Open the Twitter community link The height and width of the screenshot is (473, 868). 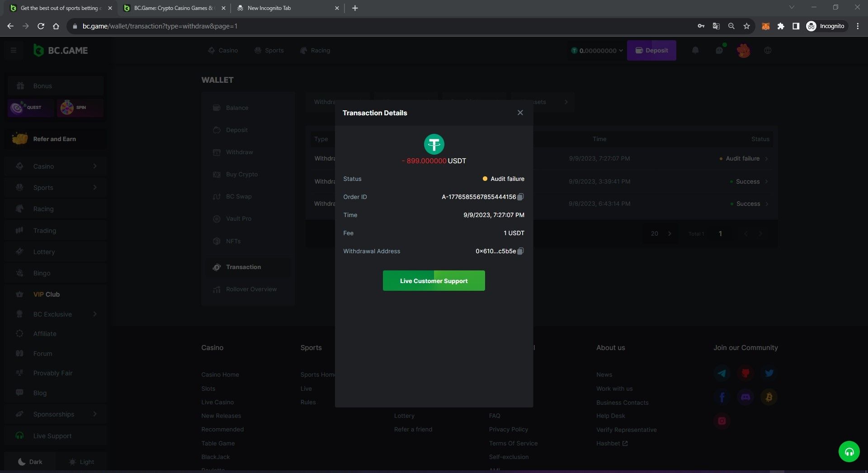(x=769, y=373)
